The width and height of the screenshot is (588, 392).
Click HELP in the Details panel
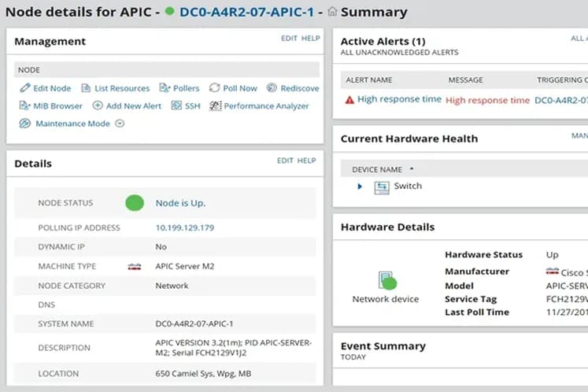point(307,161)
